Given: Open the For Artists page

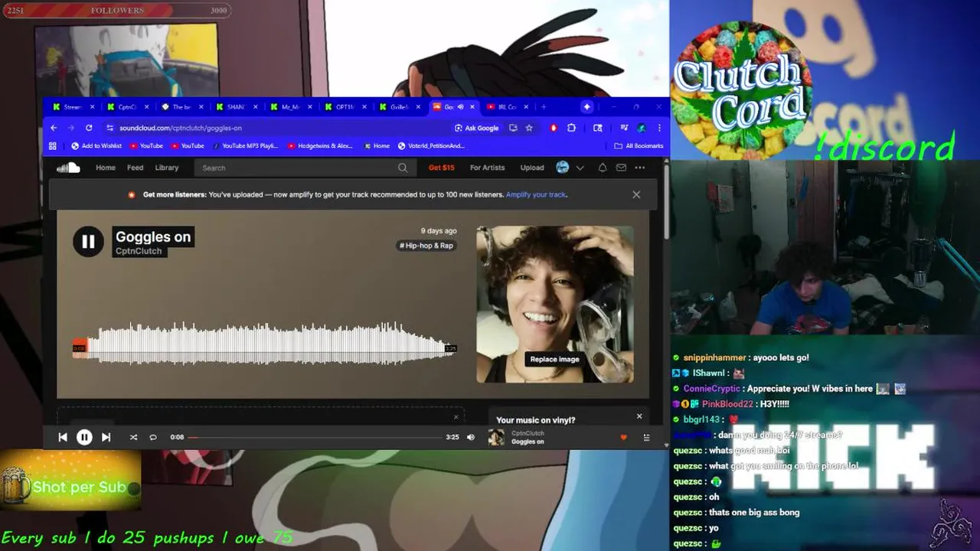Looking at the screenshot, I should tap(487, 168).
